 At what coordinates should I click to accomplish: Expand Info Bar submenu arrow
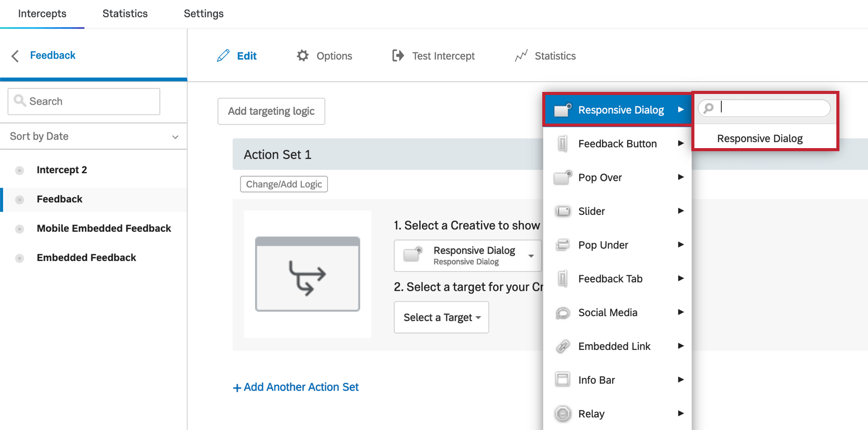pos(681,379)
